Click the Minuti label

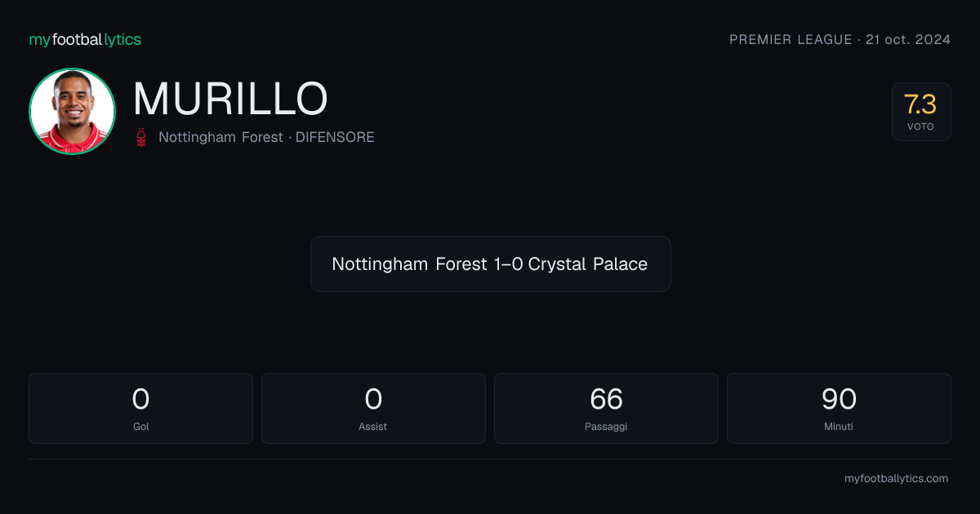point(839,426)
